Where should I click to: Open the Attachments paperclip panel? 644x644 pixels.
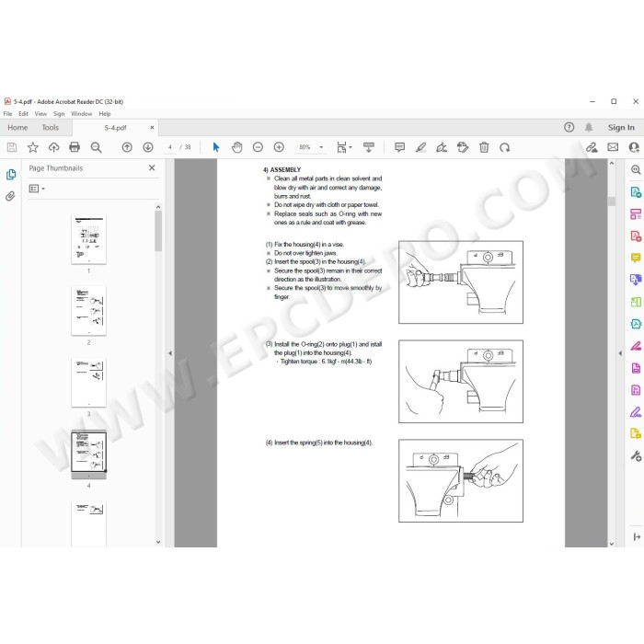[x=10, y=196]
